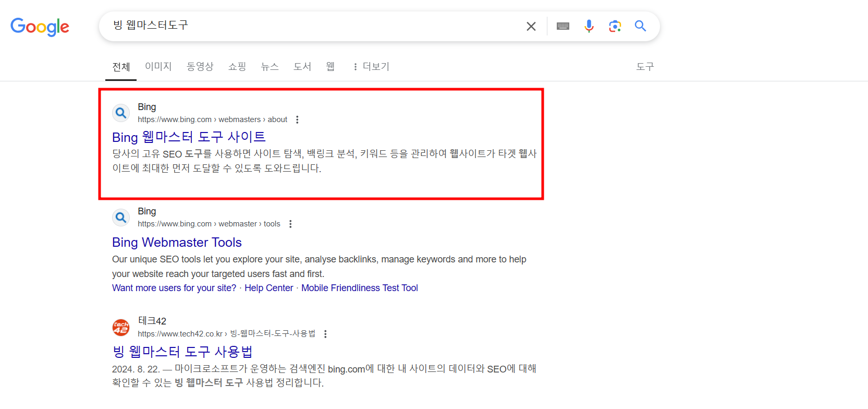The width and height of the screenshot is (868, 409).
Task: Switch to the 이미지 tab
Action: click(158, 66)
